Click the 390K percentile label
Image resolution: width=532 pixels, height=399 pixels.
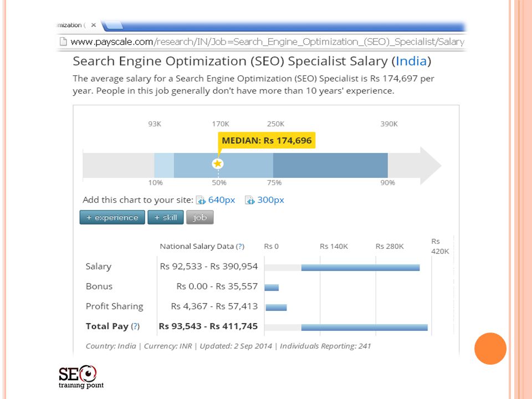(389, 124)
